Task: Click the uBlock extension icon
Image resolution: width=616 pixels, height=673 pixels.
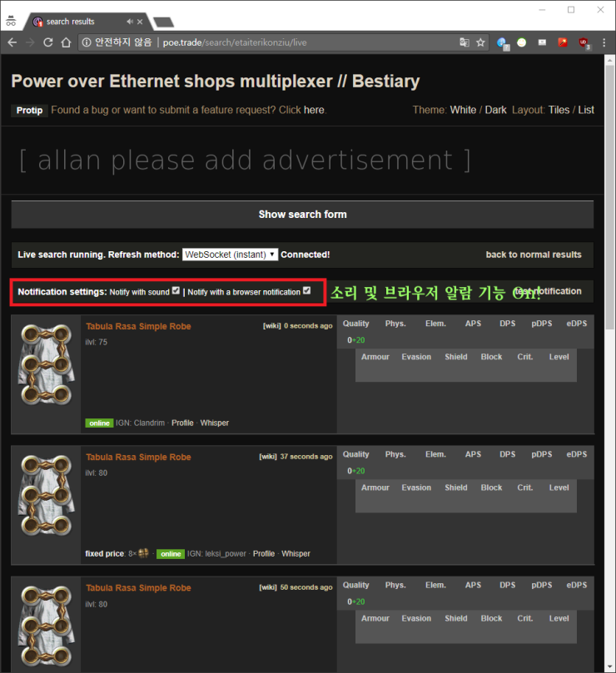Action: [x=584, y=42]
